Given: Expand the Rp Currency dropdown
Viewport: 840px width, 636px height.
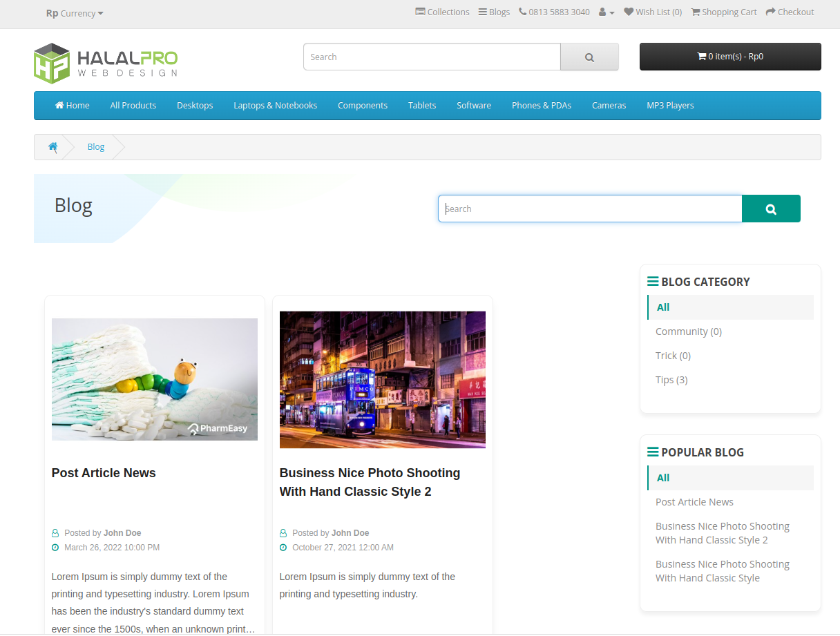Looking at the screenshot, I should pyautogui.click(x=75, y=13).
